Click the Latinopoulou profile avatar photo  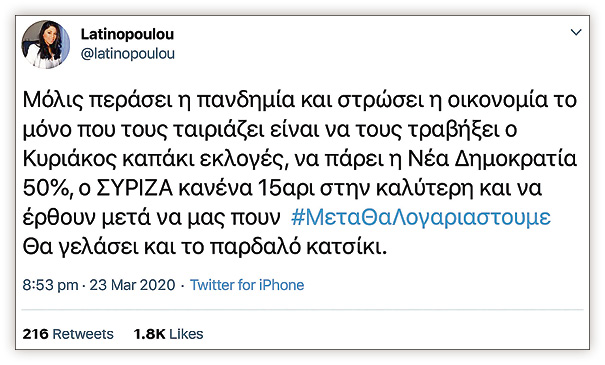pos(46,44)
